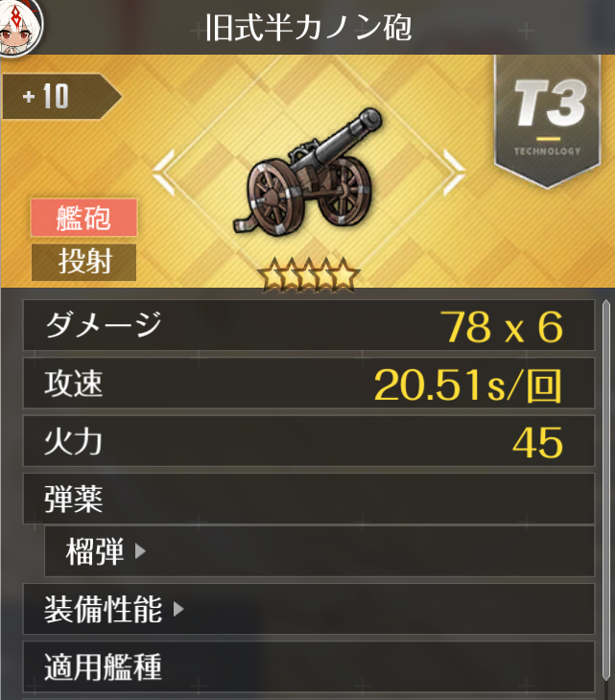Click the 火力 45 stat row
This screenshot has width=615, height=700.
click(309, 441)
